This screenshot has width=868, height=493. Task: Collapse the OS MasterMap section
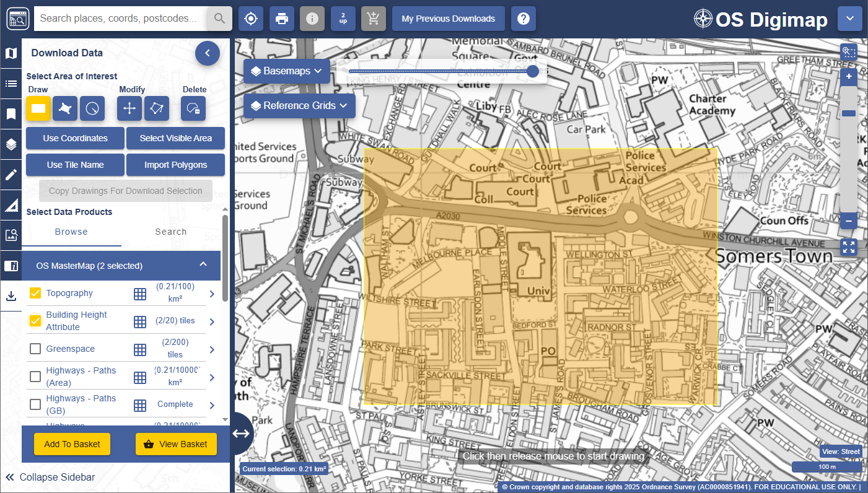(203, 265)
